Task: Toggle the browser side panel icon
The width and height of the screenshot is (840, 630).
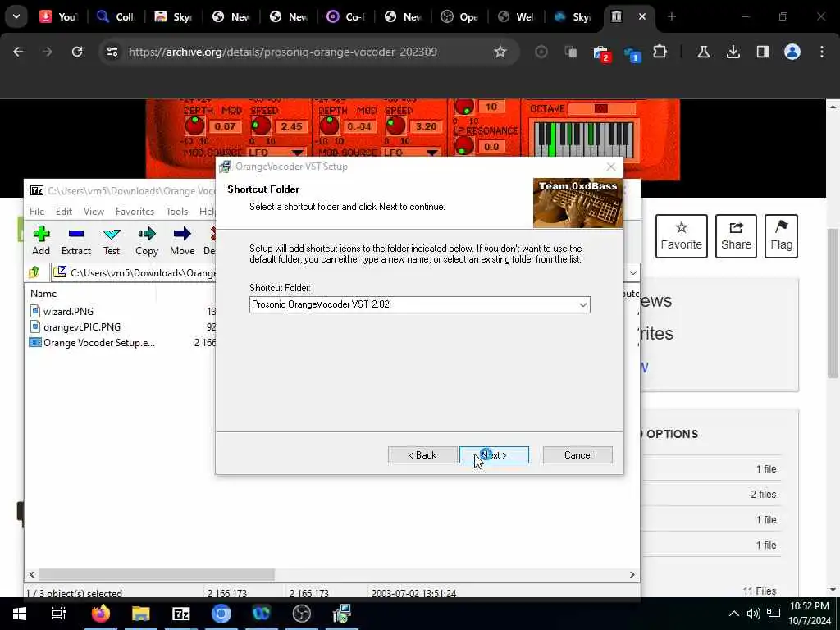Action: click(762, 52)
